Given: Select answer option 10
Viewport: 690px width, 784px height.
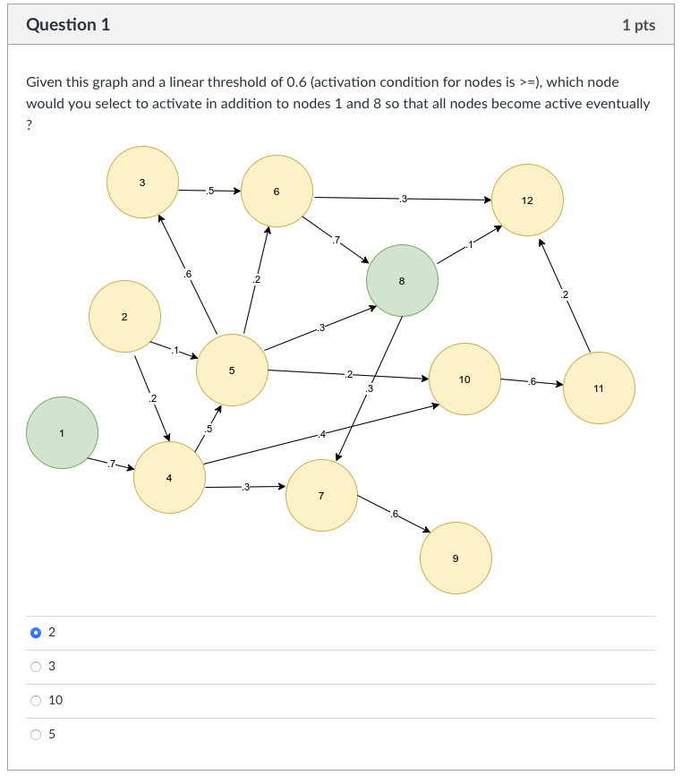Looking at the screenshot, I should (37, 701).
